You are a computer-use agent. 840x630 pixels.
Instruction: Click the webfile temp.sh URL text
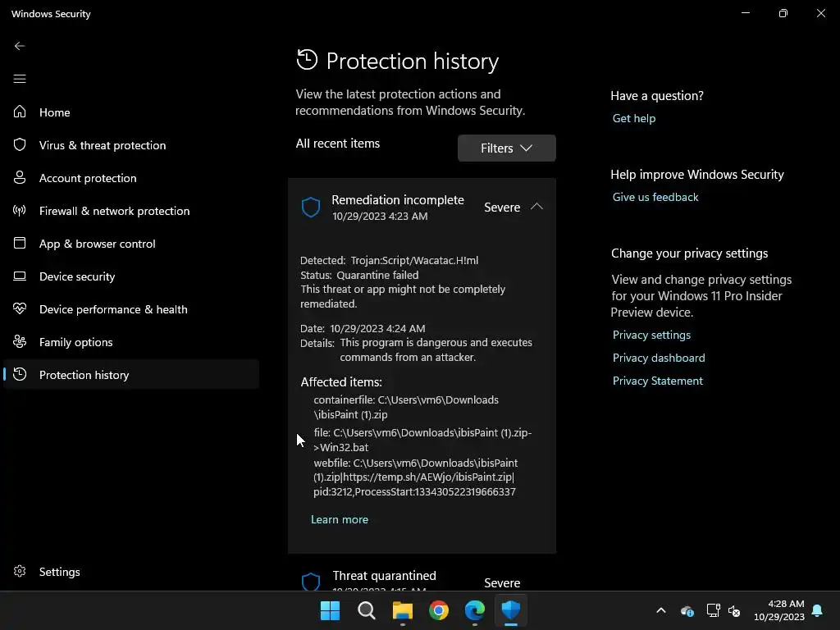click(x=416, y=477)
